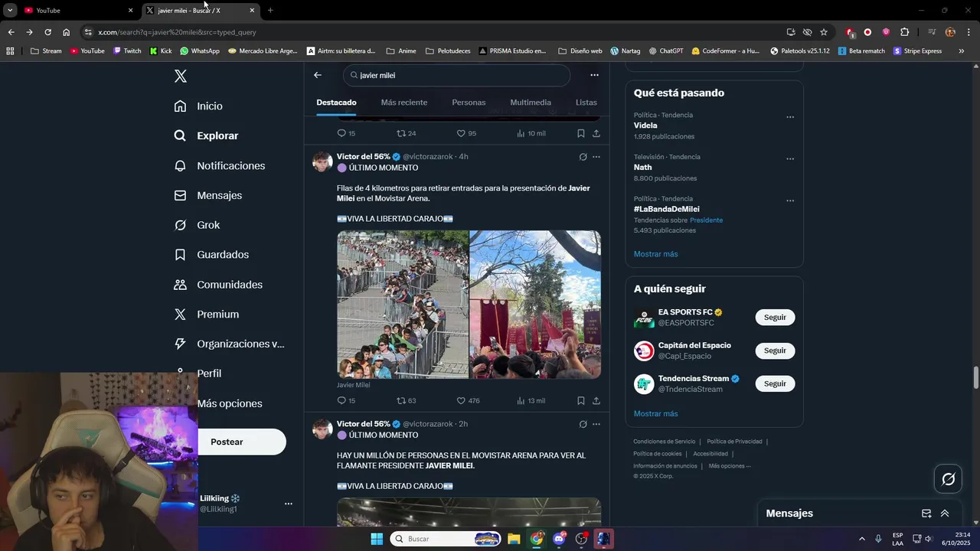This screenshot has height=551, width=980.
Task: Follow Tendencias Stream
Action: point(775,383)
